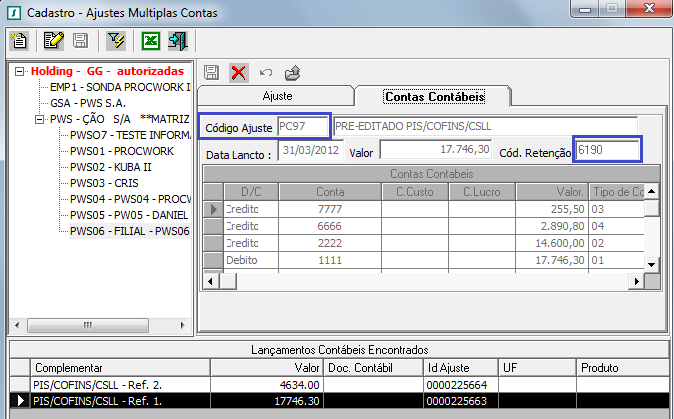Image resolution: width=674 pixels, height=419 pixels.
Task: Click the Código Ajuste field with PC97
Action: (x=301, y=127)
